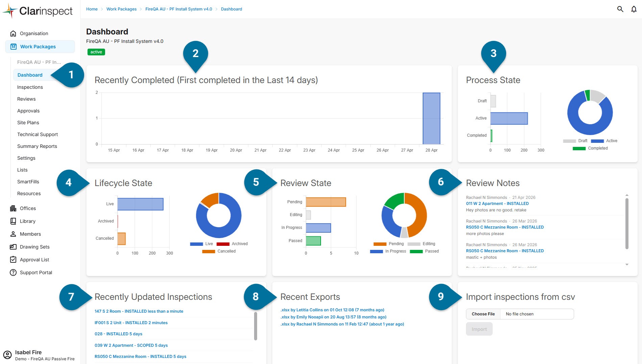Viewport: 642px width, 364px height.
Task: Click the 28 Apr completed bar
Action: [431, 119]
